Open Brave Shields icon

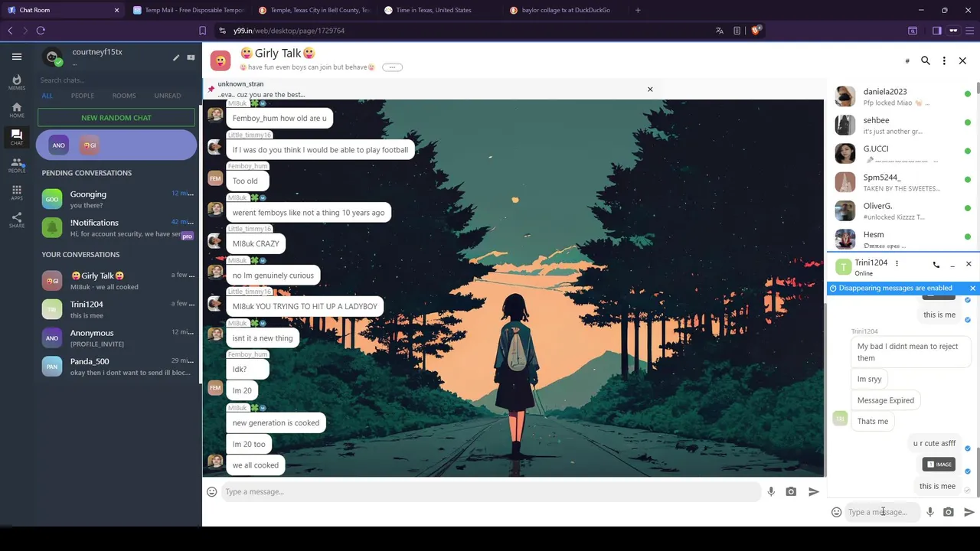756,31
